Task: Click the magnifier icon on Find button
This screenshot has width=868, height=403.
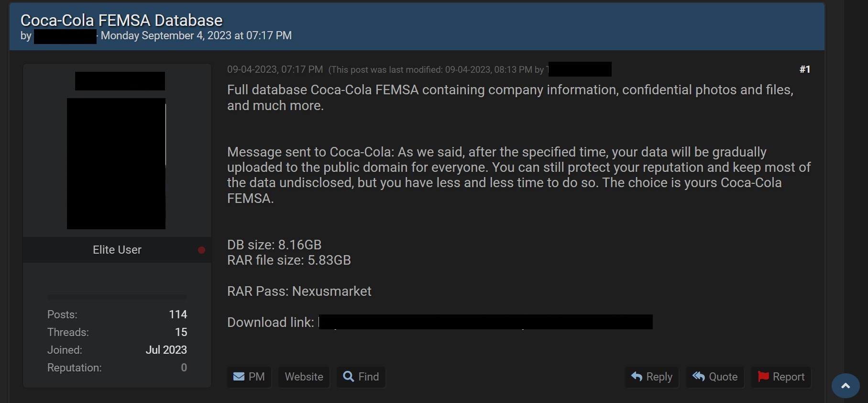Action: click(349, 377)
